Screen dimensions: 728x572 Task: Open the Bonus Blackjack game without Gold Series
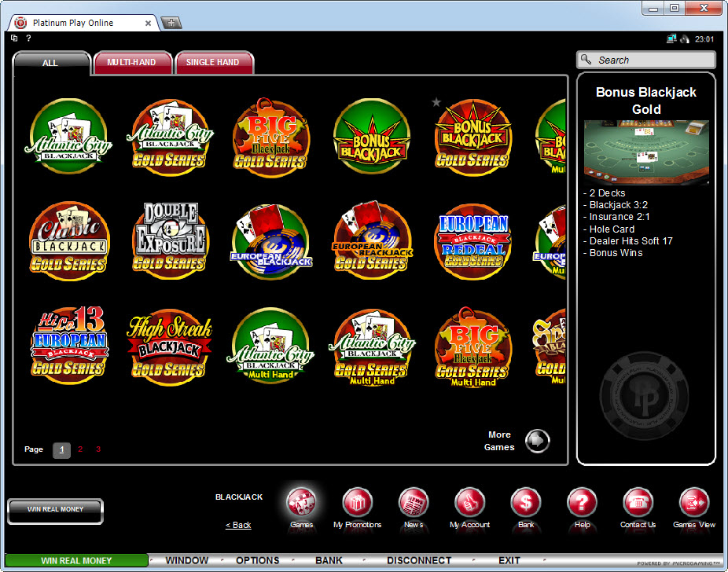[x=372, y=137]
